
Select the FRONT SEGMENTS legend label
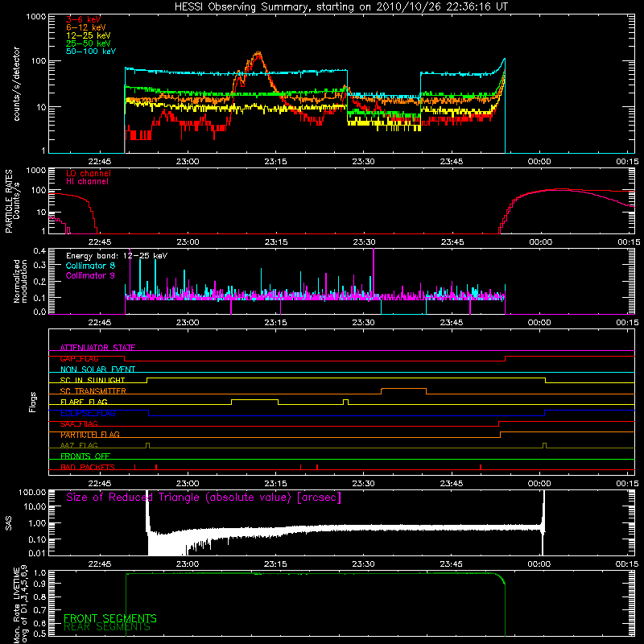pos(110,618)
